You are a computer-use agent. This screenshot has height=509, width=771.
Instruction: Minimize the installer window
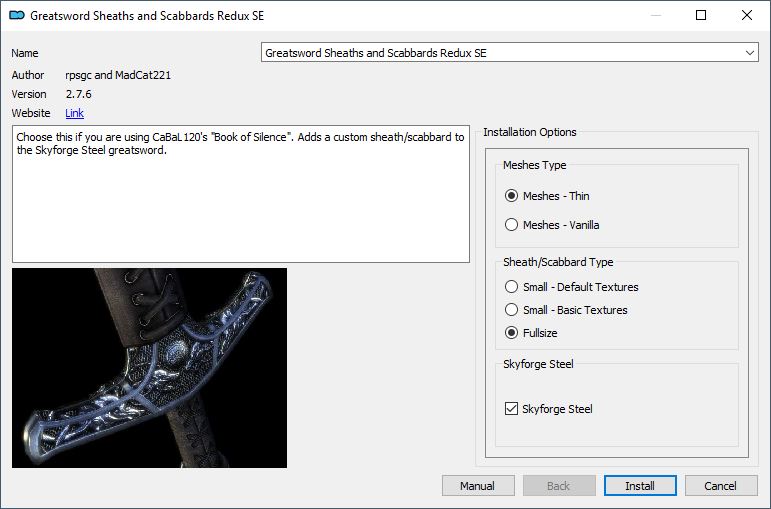(x=655, y=15)
